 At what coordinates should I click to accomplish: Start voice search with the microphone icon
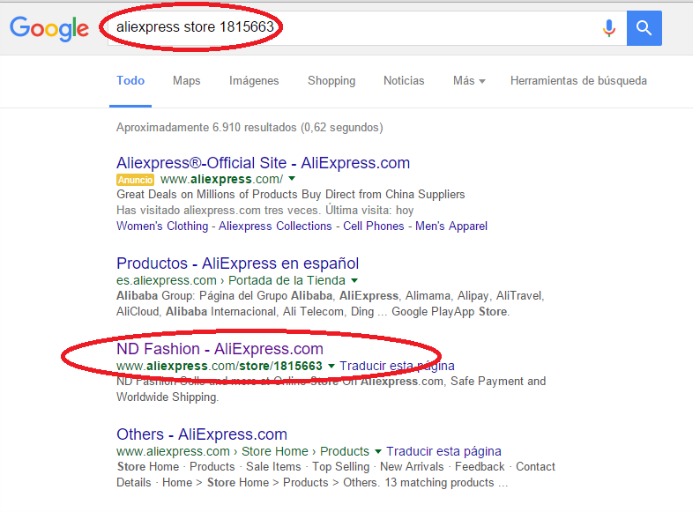click(x=608, y=28)
